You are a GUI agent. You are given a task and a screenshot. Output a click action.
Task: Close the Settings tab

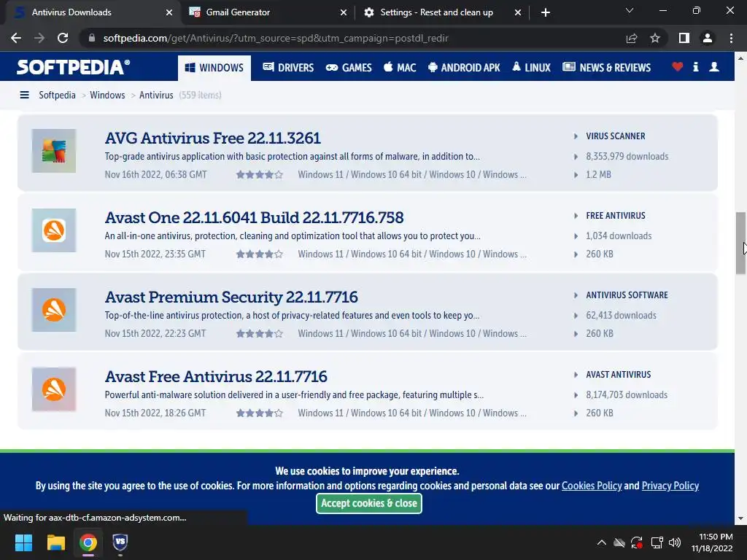[518, 12]
